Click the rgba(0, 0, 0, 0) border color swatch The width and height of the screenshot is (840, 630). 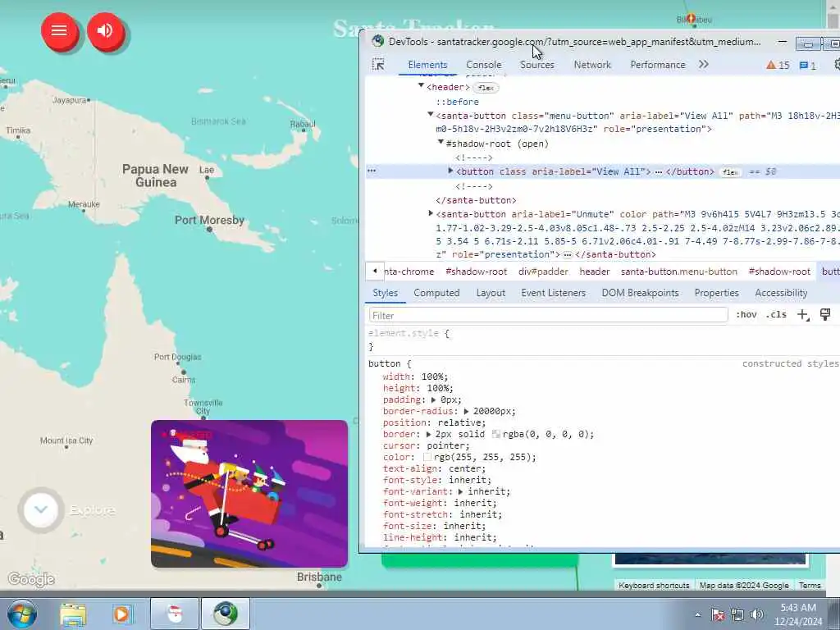(496, 435)
